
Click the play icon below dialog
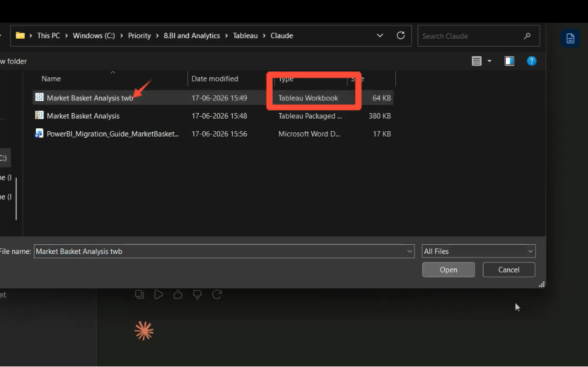(158, 294)
